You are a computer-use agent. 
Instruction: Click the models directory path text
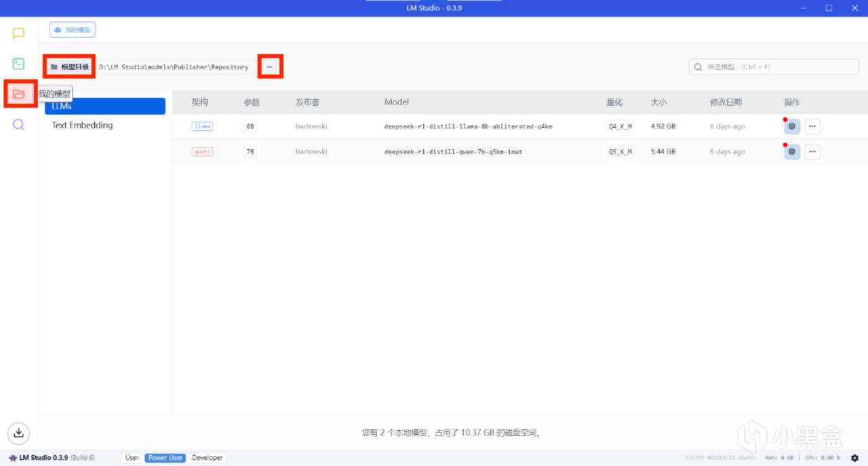pyautogui.click(x=174, y=67)
